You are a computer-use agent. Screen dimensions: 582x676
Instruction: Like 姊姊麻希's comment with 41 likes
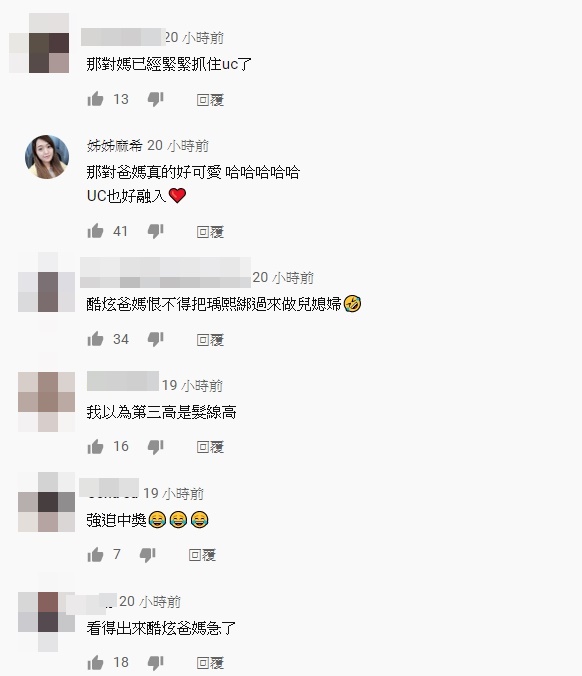(x=95, y=231)
